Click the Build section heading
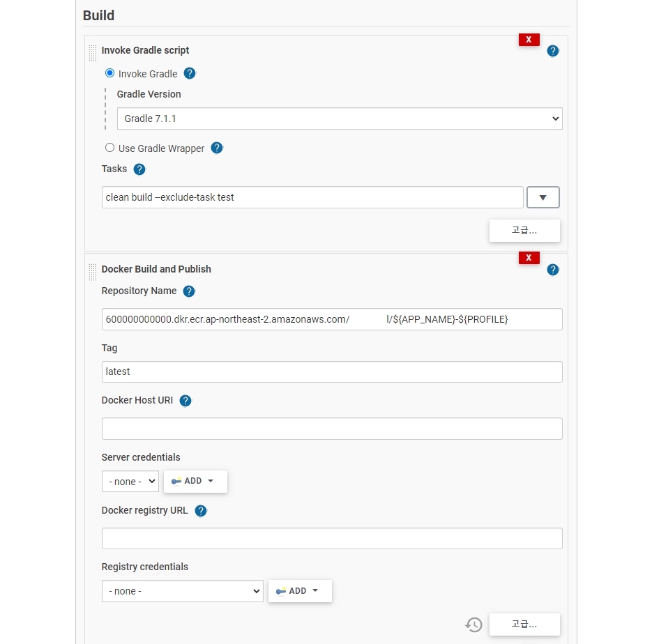Screen dimensions: 652x644 click(x=98, y=15)
